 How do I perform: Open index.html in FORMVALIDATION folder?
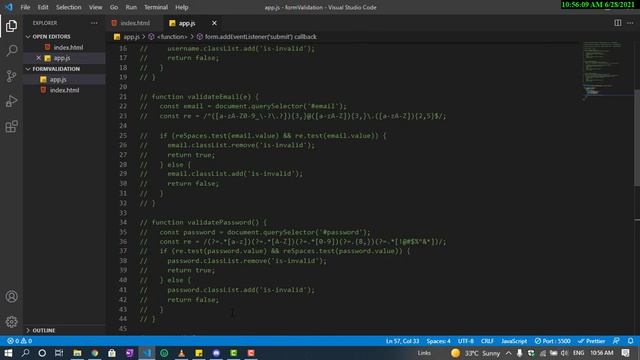point(64,90)
